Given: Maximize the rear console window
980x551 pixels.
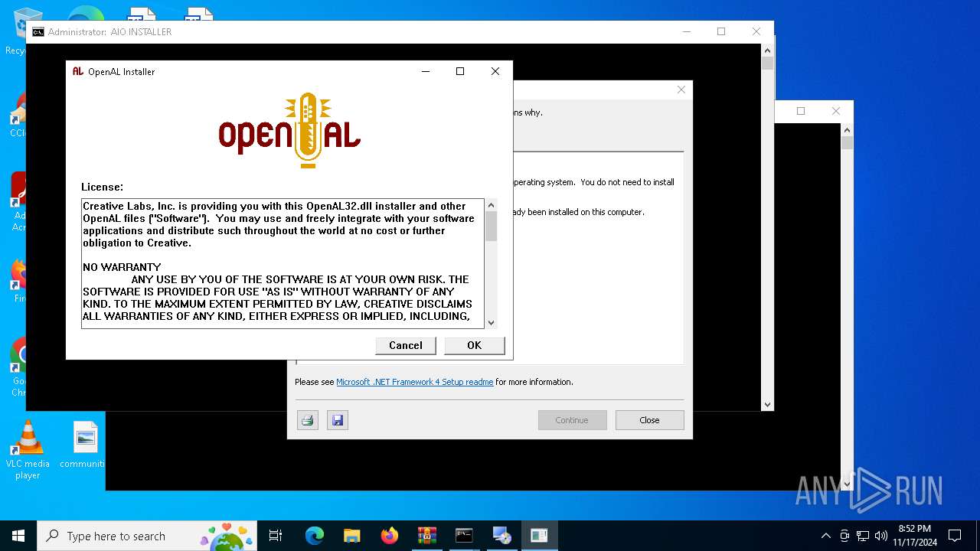Looking at the screenshot, I should click(x=801, y=111).
